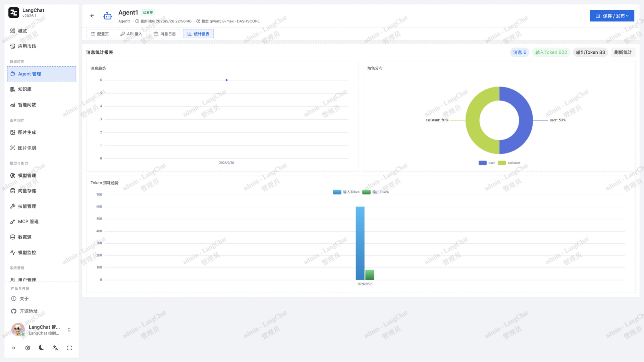Expand the LangChat 管理员 account switcher
Viewport: 644px width, 362px height.
pyautogui.click(x=69, y=329)
